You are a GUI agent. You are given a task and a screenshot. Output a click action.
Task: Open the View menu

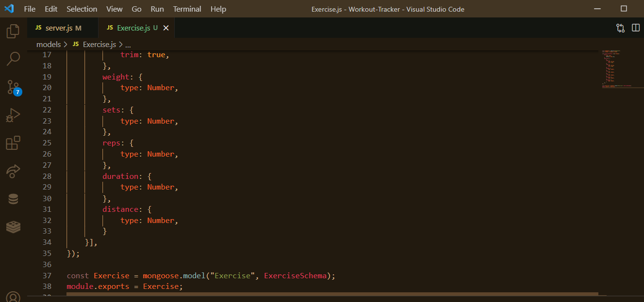point(115,9)
